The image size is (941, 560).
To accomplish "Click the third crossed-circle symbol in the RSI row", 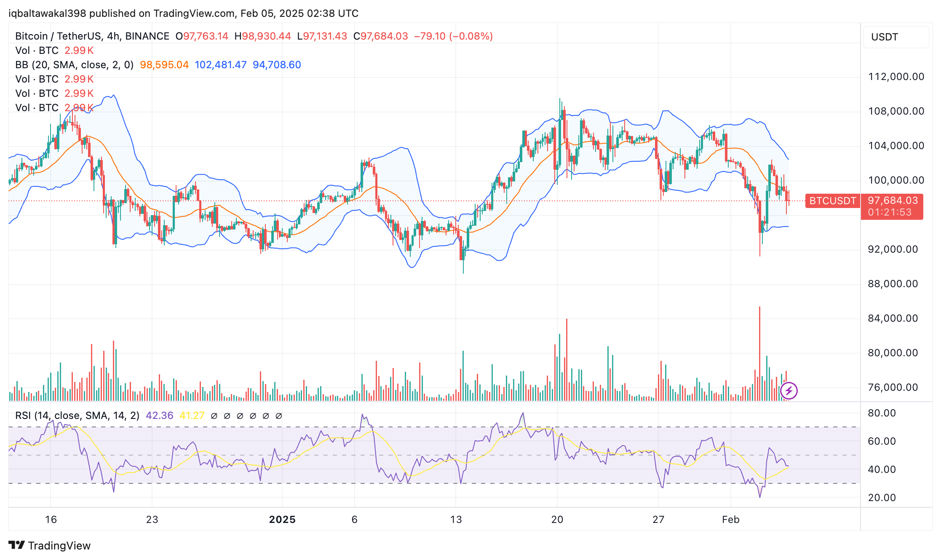I will (x=241, y=415).
